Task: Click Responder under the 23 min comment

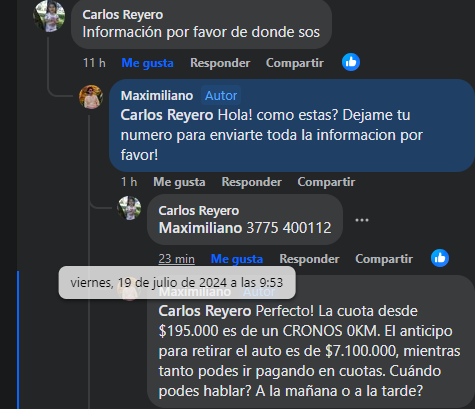Action: 309,259
